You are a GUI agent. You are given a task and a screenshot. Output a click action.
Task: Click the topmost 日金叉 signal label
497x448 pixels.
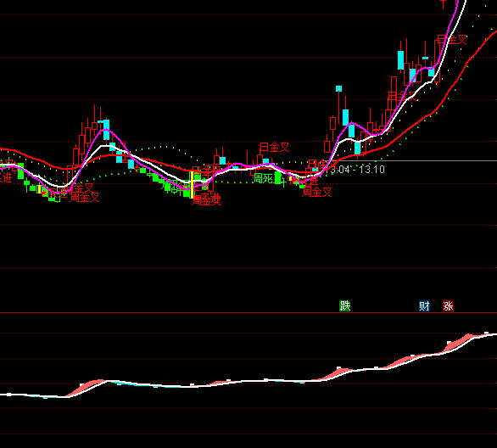(x=452, y=40)
